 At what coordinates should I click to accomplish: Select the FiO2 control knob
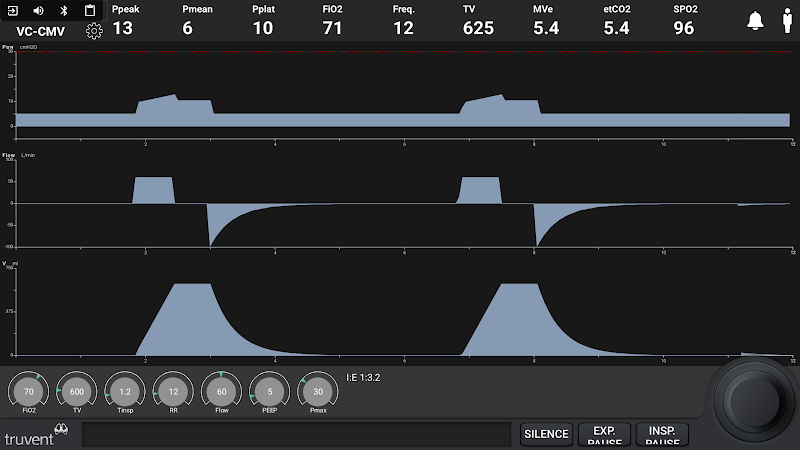pos(29,392)
